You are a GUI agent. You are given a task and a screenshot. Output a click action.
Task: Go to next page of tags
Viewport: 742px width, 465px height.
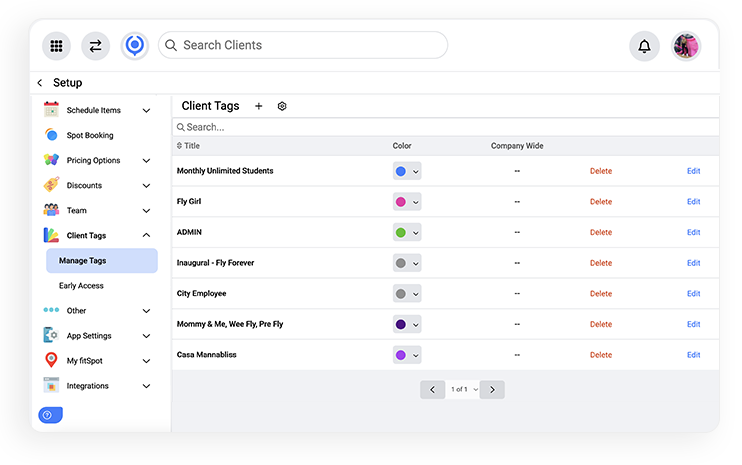pos(492,389)
